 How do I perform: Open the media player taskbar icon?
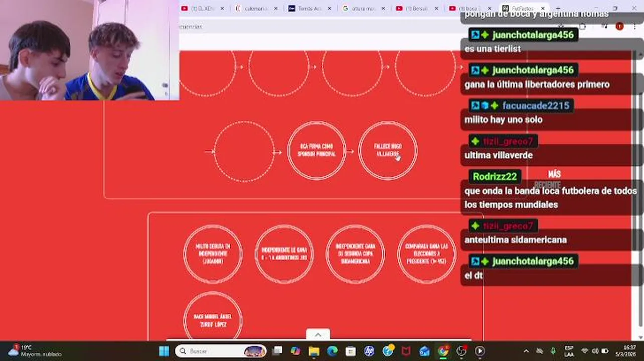(x=479, y=351)
